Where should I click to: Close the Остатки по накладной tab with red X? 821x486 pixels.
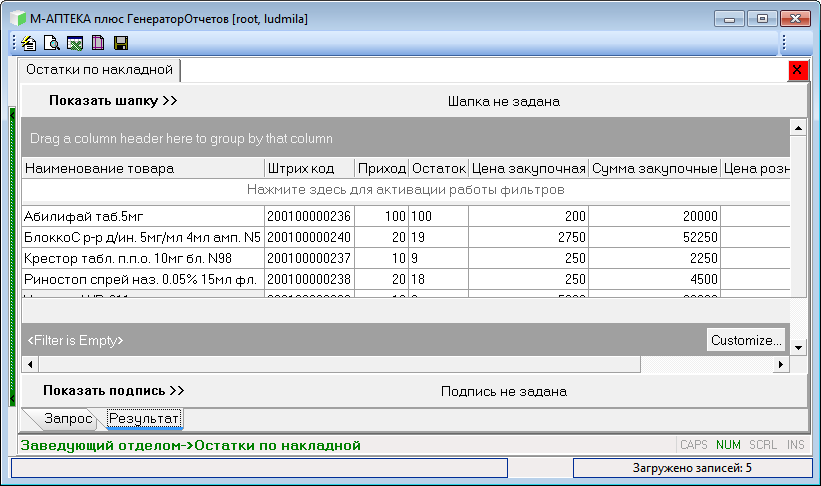click(798, 70)
